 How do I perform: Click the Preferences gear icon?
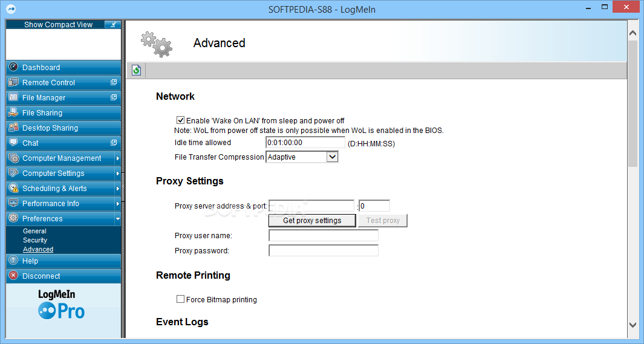click(x=13, y=218)
